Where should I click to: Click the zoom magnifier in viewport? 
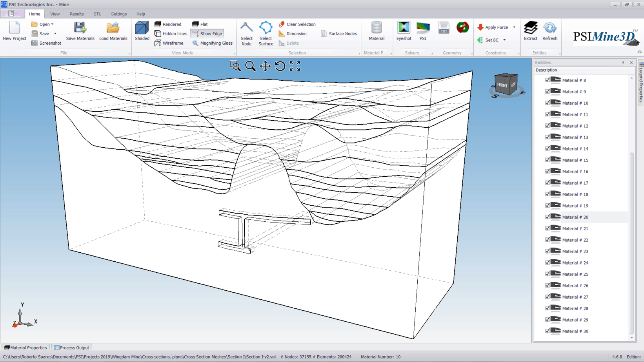click(250, 66)
